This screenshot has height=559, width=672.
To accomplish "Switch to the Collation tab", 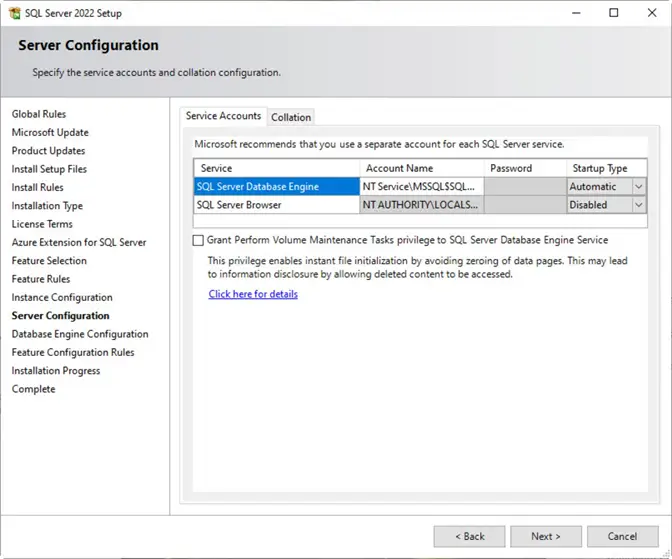I will [291, 117].
